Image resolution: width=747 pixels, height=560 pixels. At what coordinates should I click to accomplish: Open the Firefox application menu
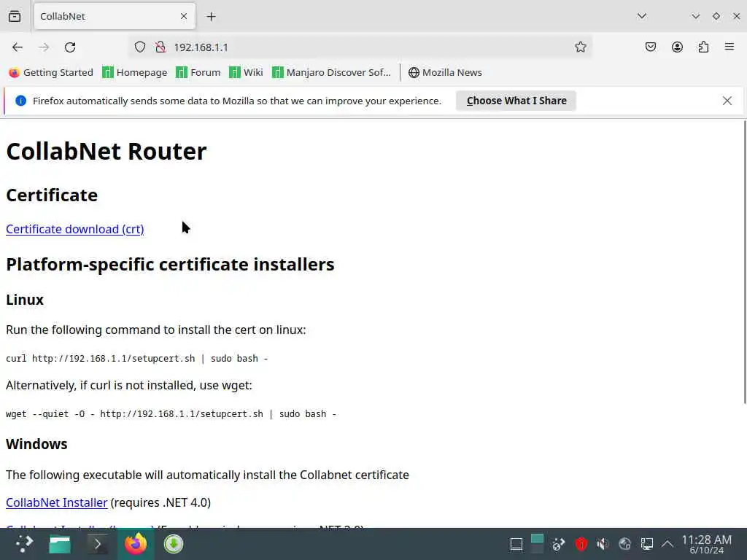[x=729, y=47]
